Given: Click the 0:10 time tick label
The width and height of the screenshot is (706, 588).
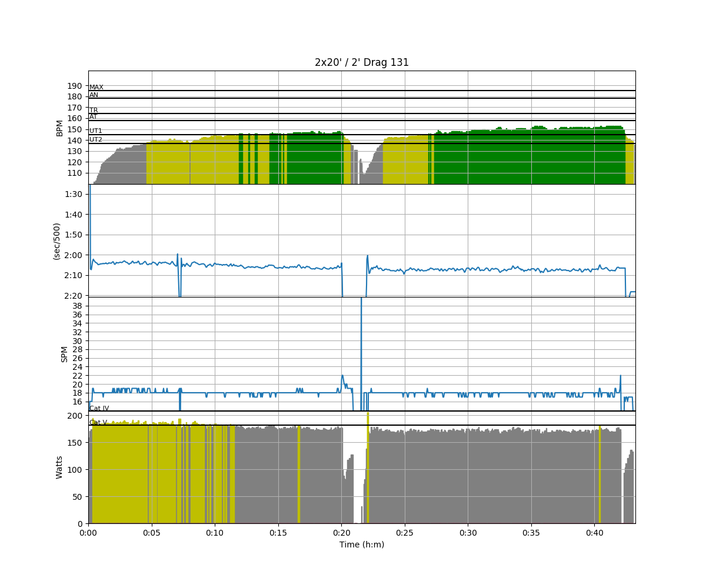Looking at the screenshot, I should coord(215,533).
